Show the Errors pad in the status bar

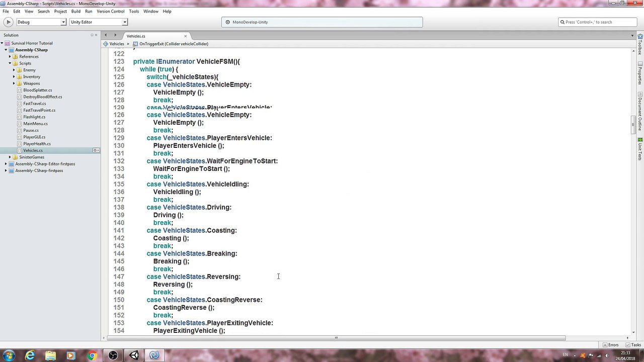tap(610, 345)
